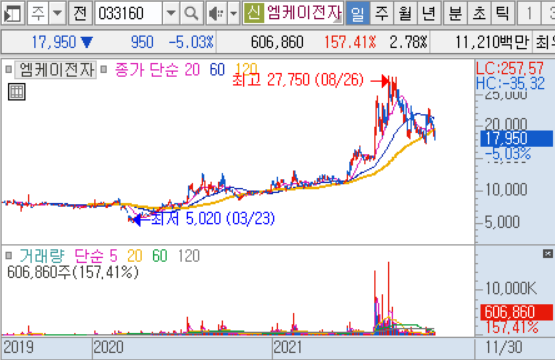Close the volume panel with x icon
This screenshot has width=555, height=360.
point(548,253)
